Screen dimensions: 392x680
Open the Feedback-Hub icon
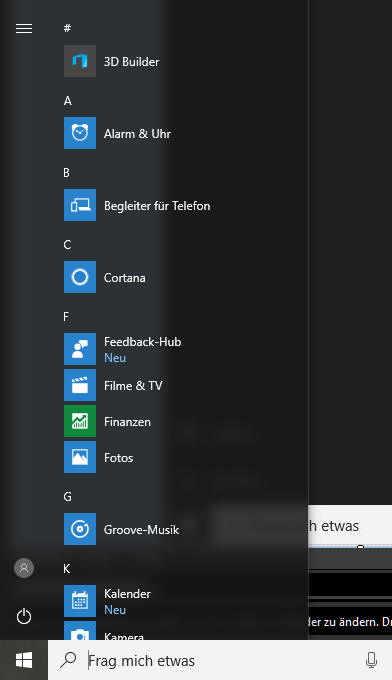80,349
